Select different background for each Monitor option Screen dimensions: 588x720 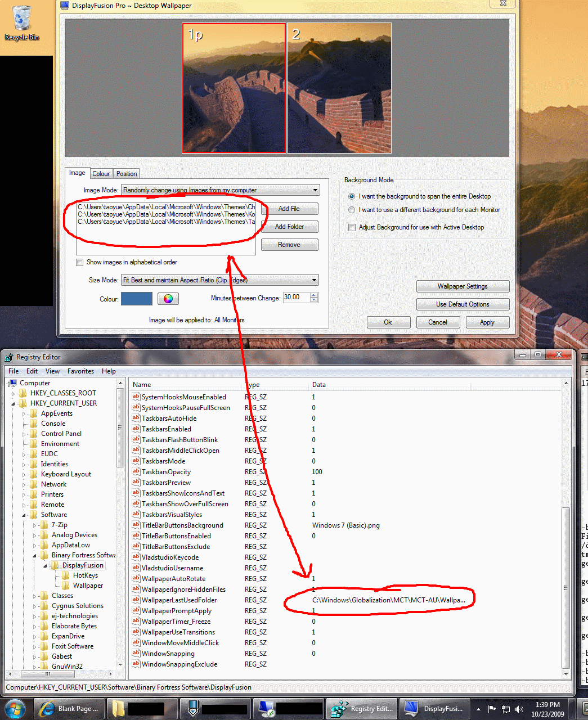(x=352, y=210)
